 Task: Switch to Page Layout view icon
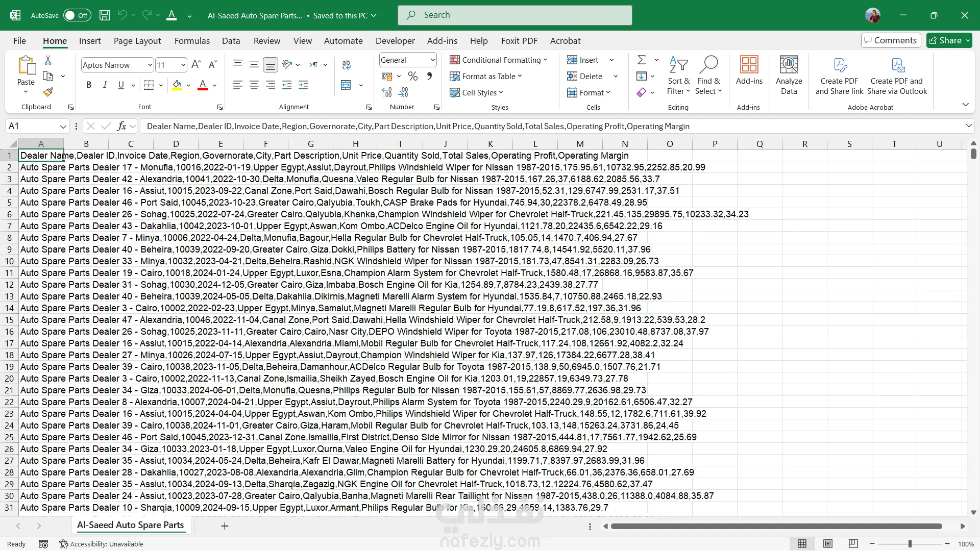828,544
